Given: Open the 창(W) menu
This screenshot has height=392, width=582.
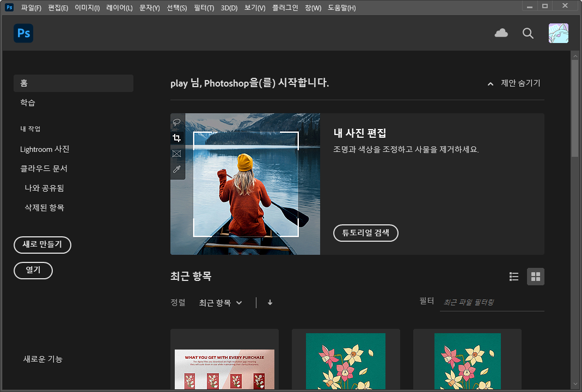Looking at the screenshot, I should point(313,8).
